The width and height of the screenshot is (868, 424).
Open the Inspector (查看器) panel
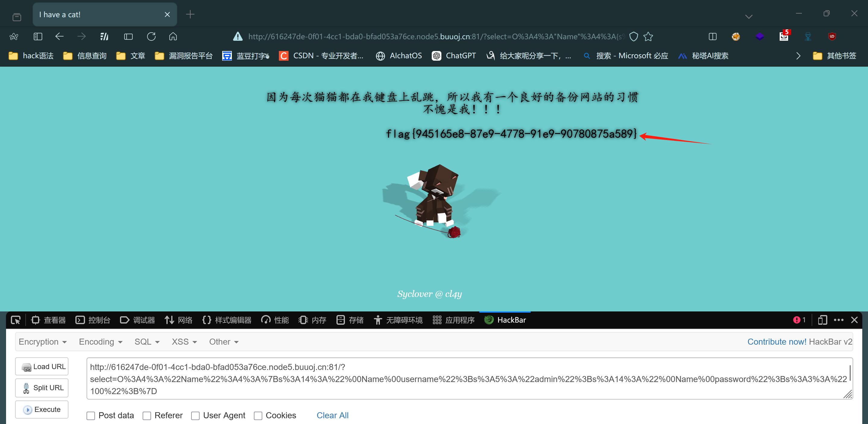pos(48,320)
